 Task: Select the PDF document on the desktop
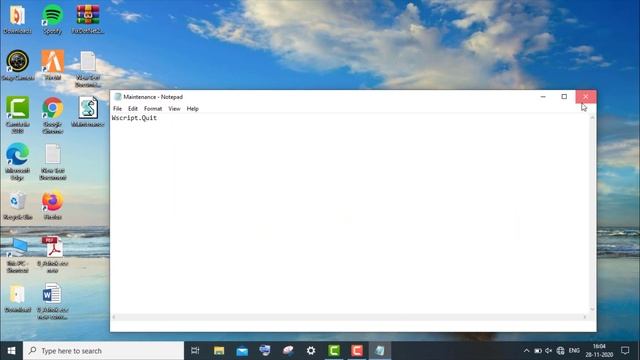coord(53,255)
